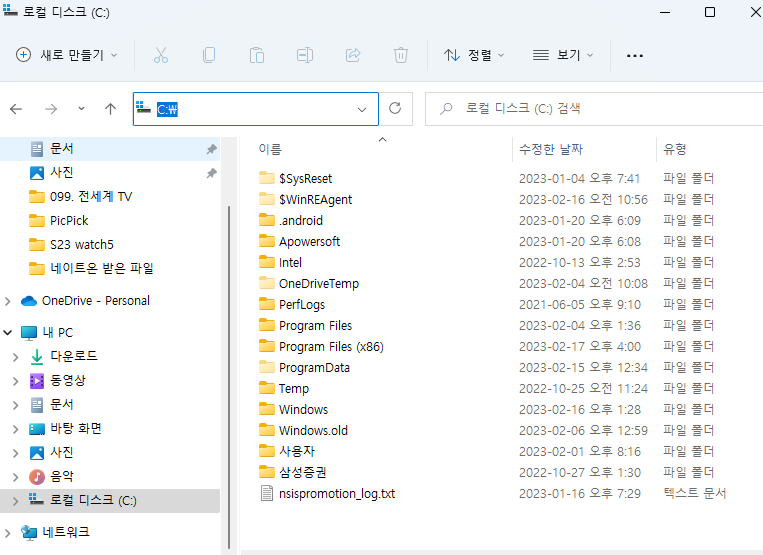Open the 정렬 sort dropdown
The width and height of the screenshot is (763, 555).
point(474,55)
